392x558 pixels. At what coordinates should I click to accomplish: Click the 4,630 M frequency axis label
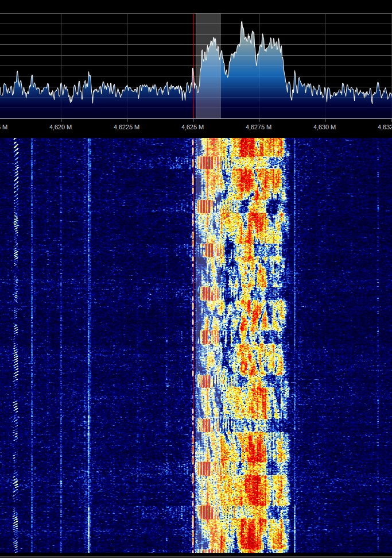(324, 127)
